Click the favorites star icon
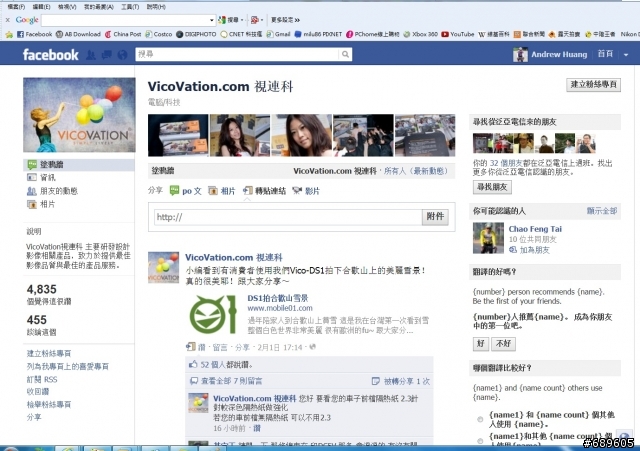Screen dimensions: 640x451 point(9,35)
